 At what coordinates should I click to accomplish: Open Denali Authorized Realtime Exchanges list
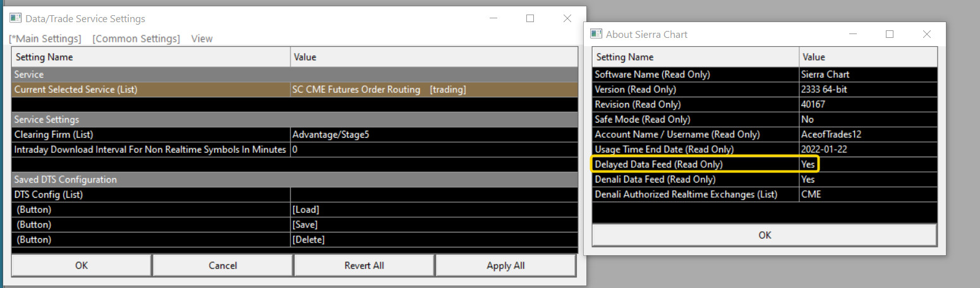[868, 195]
